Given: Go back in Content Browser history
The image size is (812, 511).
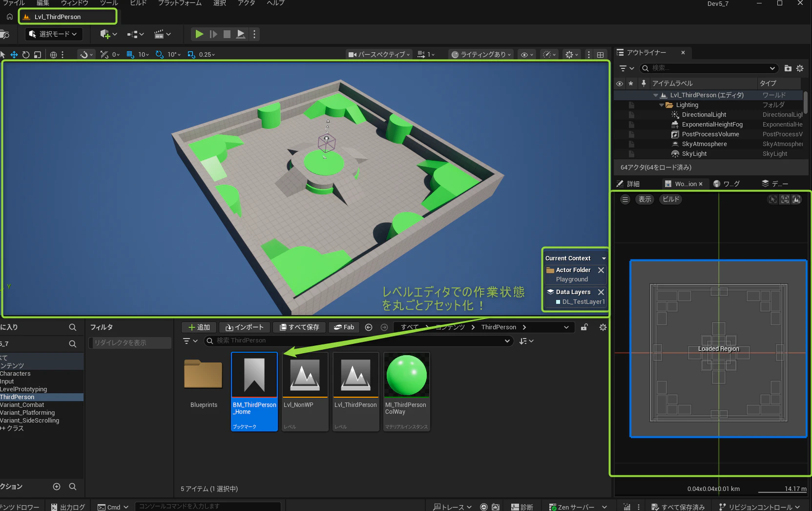Looking at the screenshot, I should click(x=369, y=327).
